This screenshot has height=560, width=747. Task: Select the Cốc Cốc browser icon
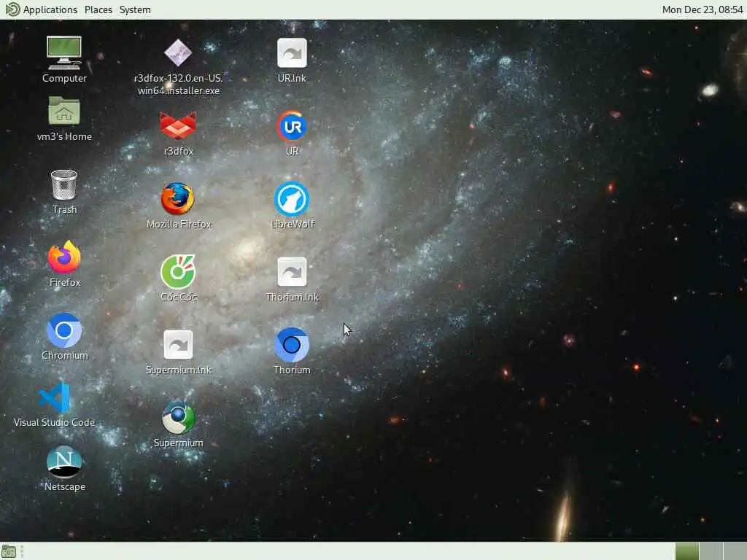click(x=178, y=273)
